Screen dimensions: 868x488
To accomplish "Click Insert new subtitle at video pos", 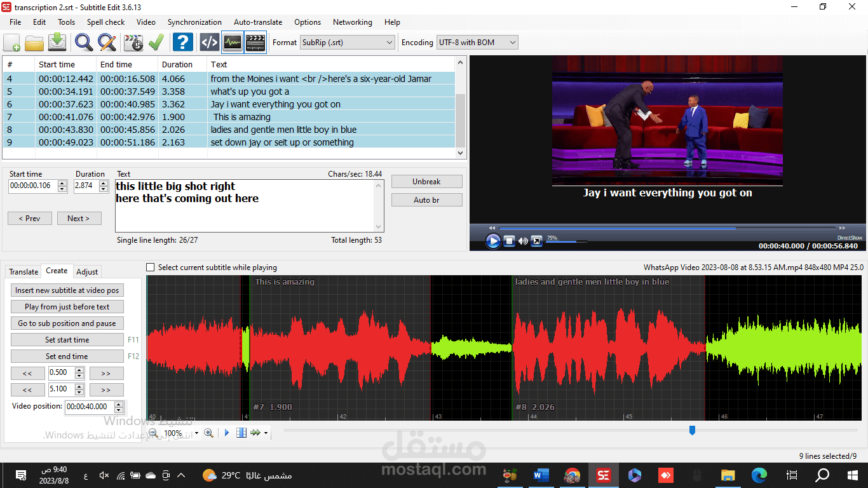I will 67,290.
